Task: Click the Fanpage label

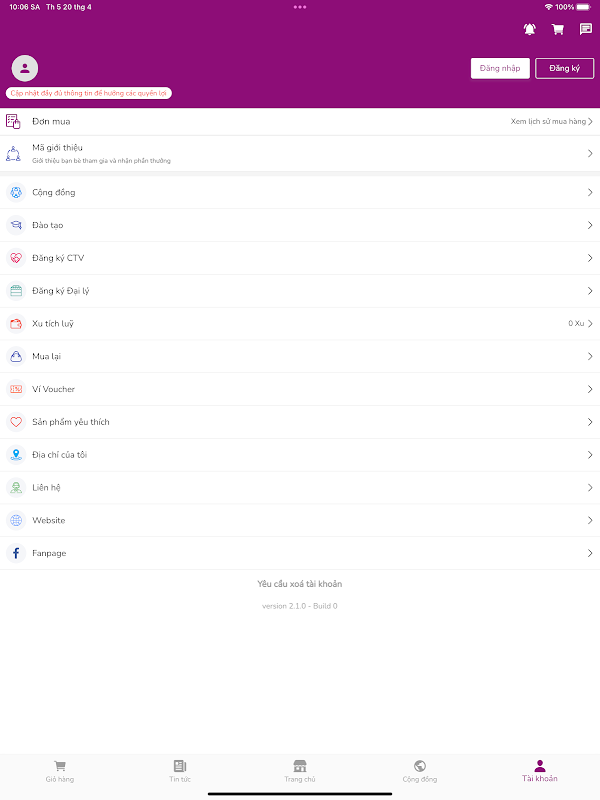Action: 49,553
